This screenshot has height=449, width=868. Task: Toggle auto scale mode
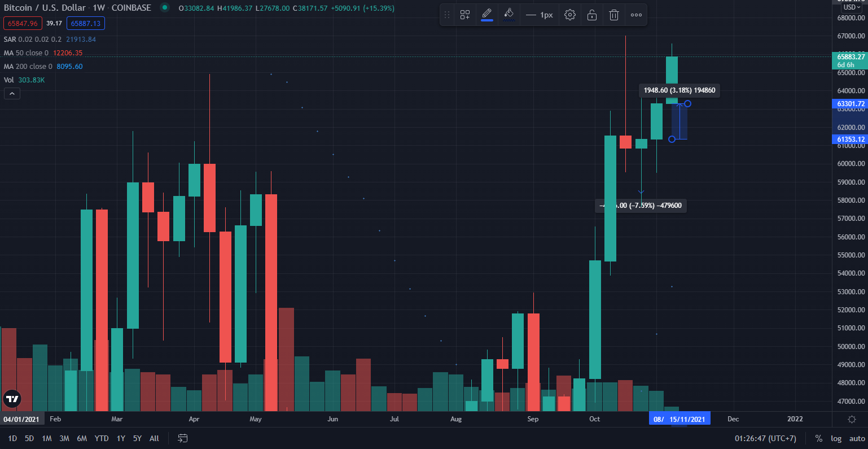[x=857, y=438]
